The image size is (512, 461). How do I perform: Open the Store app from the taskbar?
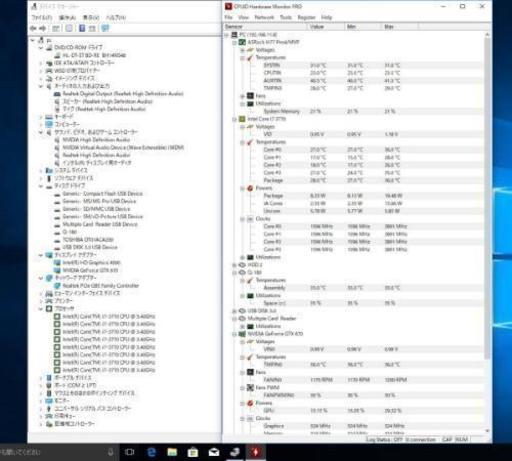(193, 452)
